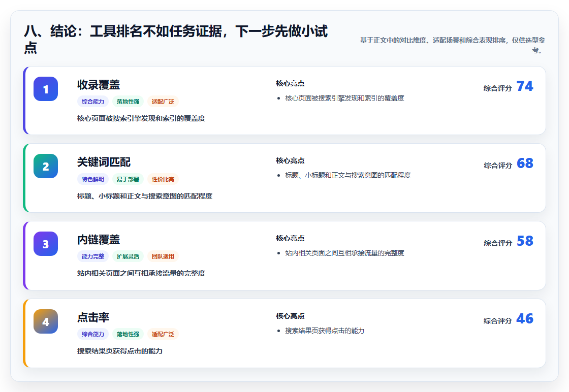Select the 特色鲜明 tag
This screenshot has width=569, height=392.
93,179
